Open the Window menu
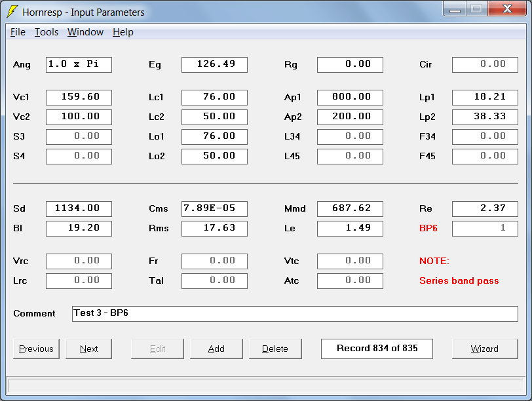The width and height of the screenshot is (532, 401). (85, 32)
